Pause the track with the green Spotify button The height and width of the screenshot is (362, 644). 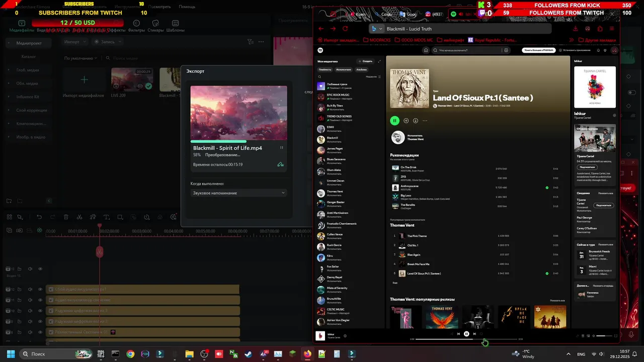pyautogui.click(x=394, y=121)
